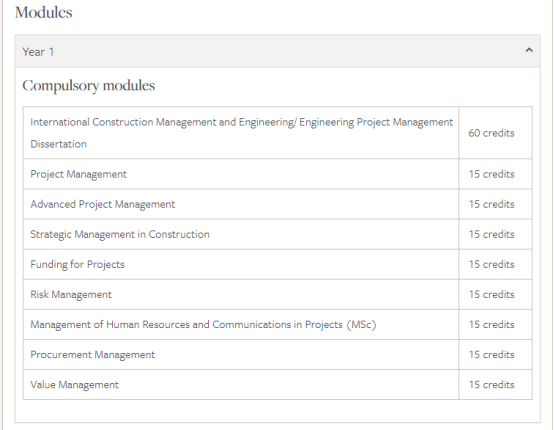The width and height of the screenshot is (554, 430).
Task: Click 15 credits beside Procurement Management
Action: point(491,354)
